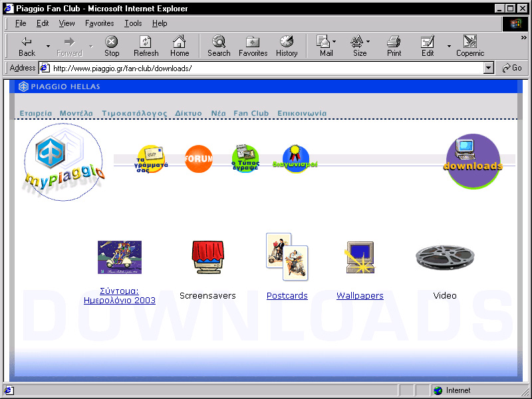Click the title bar Internet Explorer icon
The image size is (532, 399).
9,8
